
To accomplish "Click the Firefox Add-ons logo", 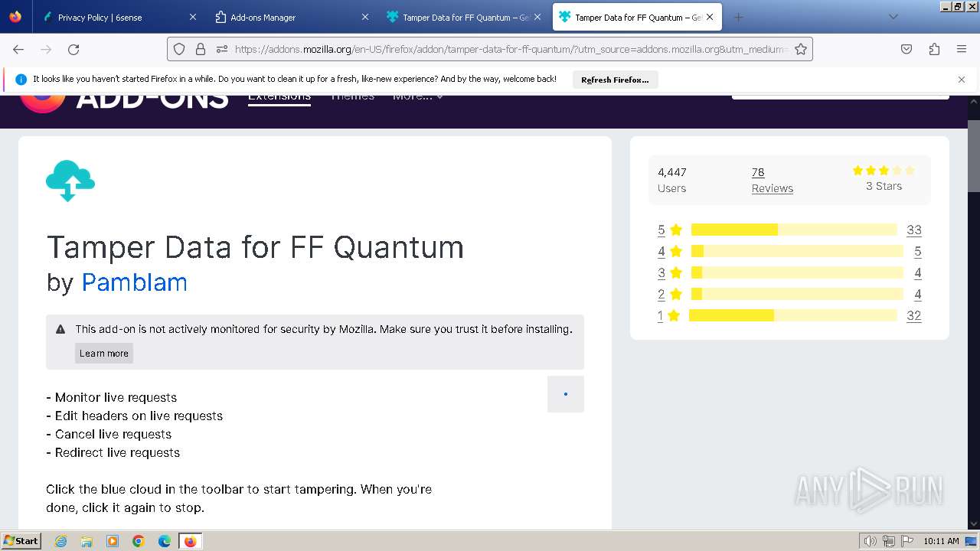I will 124,104.
